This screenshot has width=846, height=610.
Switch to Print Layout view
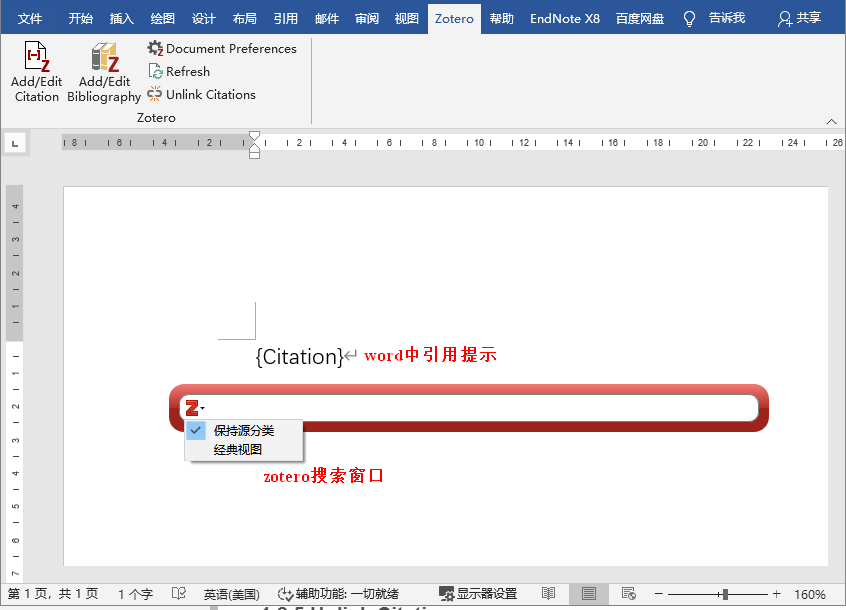click(x=589, y=594)
